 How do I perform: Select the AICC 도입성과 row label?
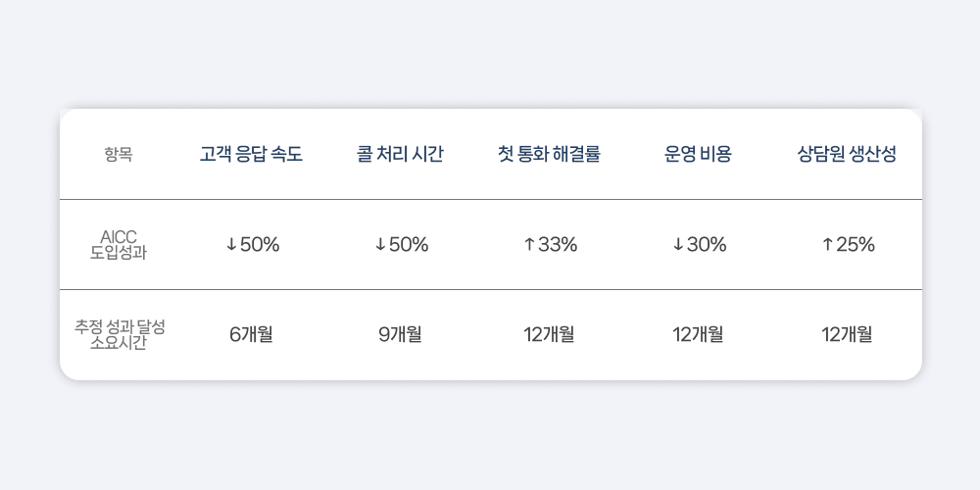click(x=118, y=244)
